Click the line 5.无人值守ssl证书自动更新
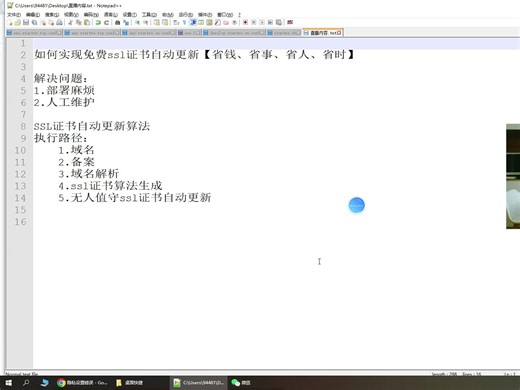Image resolution: width=520 pixels, height=390 pixels. coord(135,198)
